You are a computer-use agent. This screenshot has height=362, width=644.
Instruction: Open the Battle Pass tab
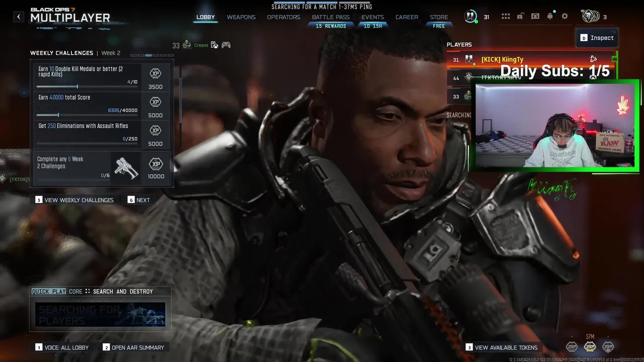click(331, 17)
